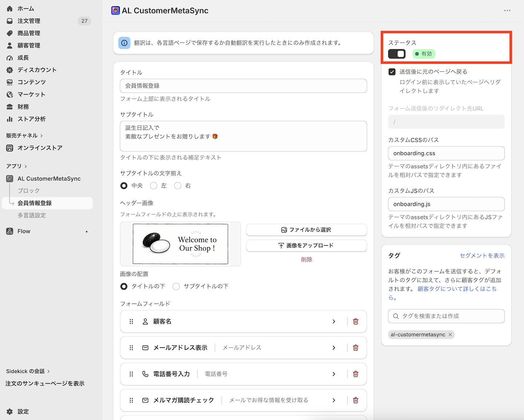Image resolution: width=524 pixels, height=420 pixels.
Task: Open the three-dot more menu
Action: click(x=507, y=11)
